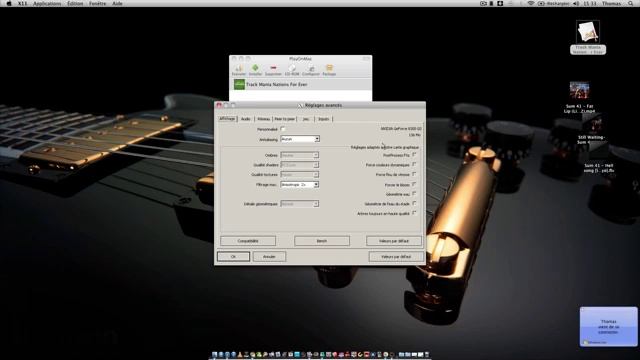Click the Wi-Fi status icon in menu bar
The image size is (640, 360).
coord(531,3)
